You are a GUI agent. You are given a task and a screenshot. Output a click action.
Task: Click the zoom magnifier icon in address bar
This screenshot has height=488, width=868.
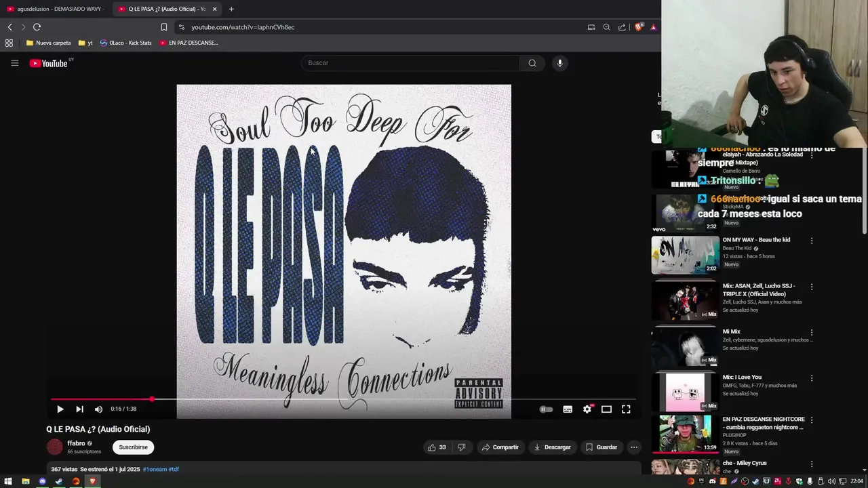(x=606, y=27)
